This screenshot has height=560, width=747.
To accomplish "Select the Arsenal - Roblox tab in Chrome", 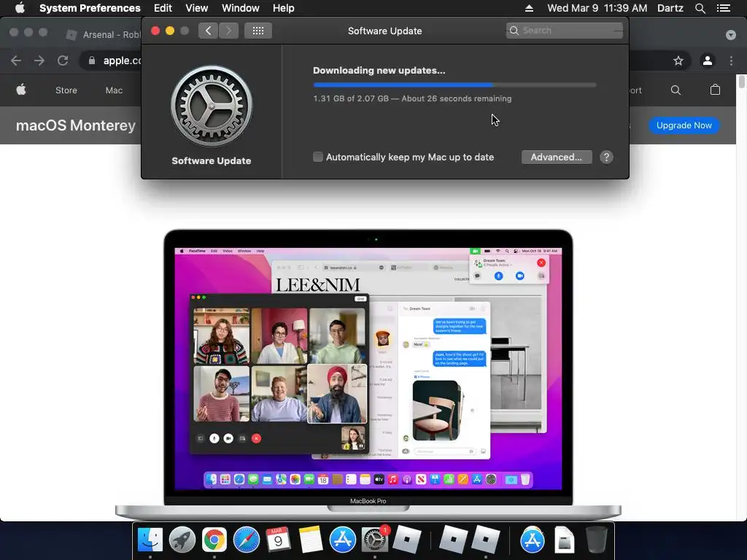I will coord(105,34).
